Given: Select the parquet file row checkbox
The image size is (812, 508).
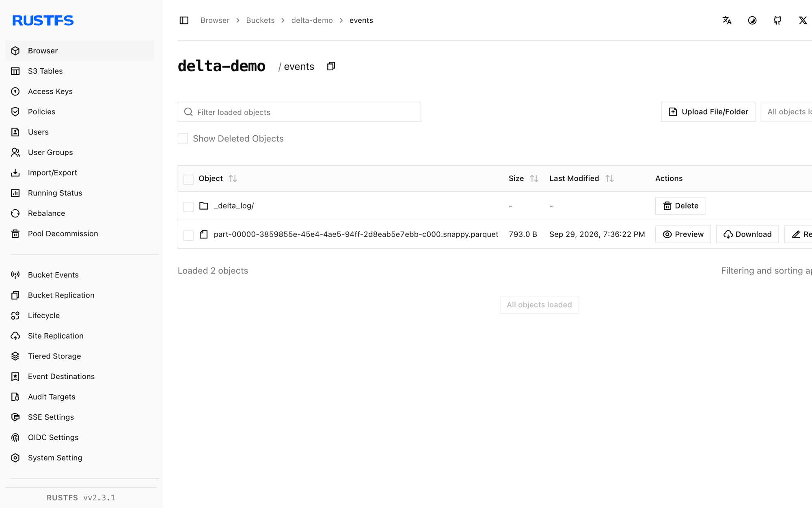Looking at the screenshot, I should (188, 235).
